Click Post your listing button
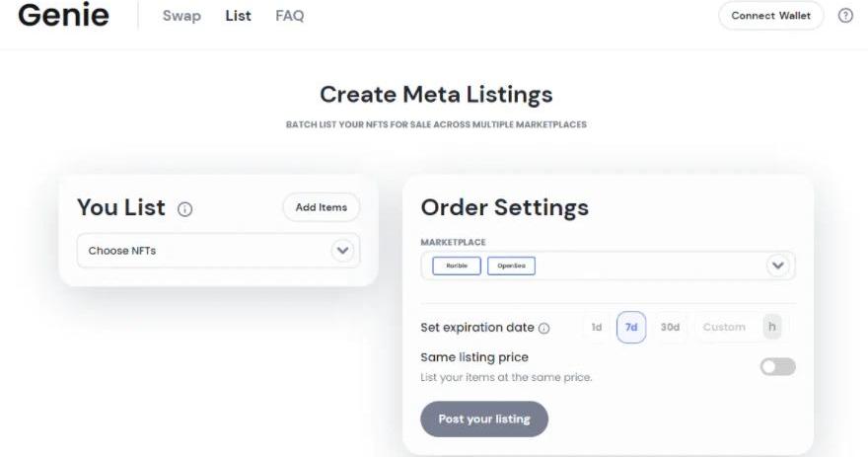The height and width of the screenshot is (457, 868). pyautogui.click(x=484, y=419)
